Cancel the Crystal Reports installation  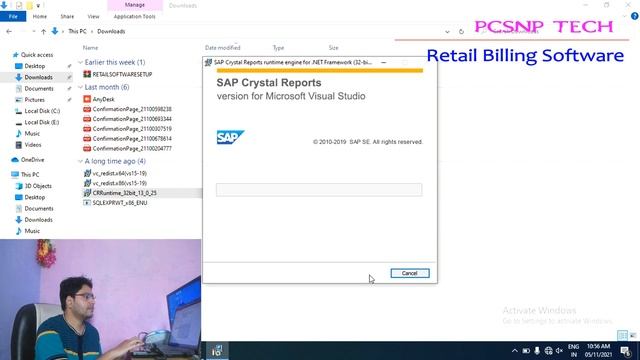coord(410,273)
